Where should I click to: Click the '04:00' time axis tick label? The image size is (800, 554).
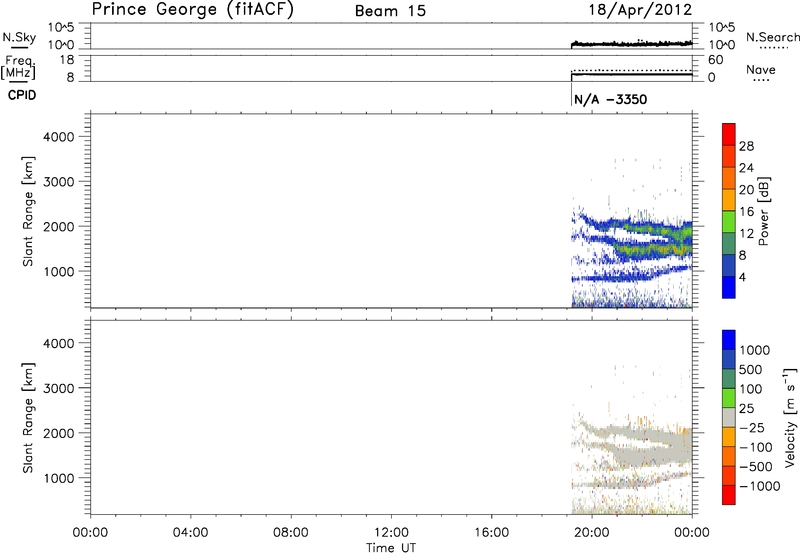(x=191, y=533)
